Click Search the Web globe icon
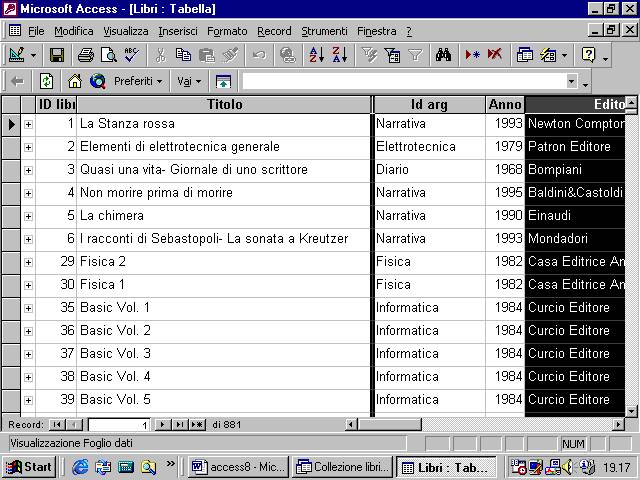 [98, 81]
